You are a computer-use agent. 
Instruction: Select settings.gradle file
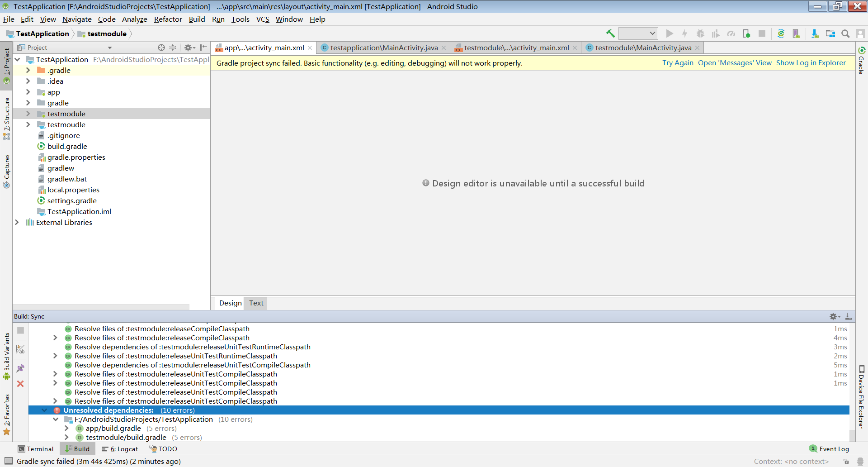pyautogui.click(x=71, y=200)
